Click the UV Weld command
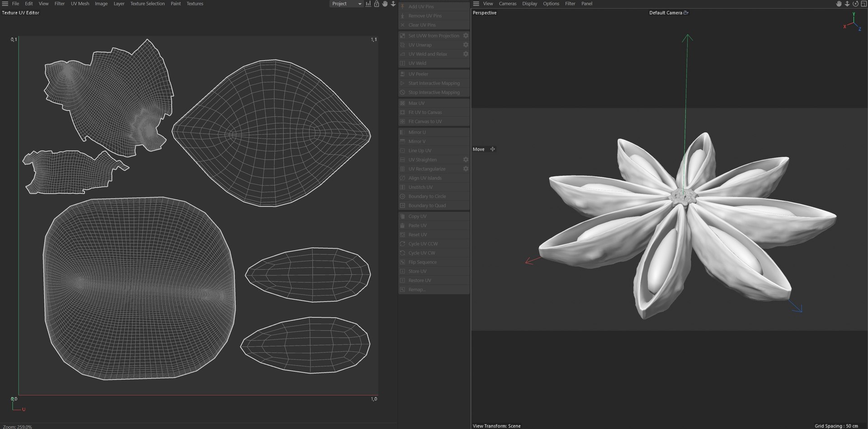Image resolution: width=868 pixels, height=429 pixels. click(434, 63)
